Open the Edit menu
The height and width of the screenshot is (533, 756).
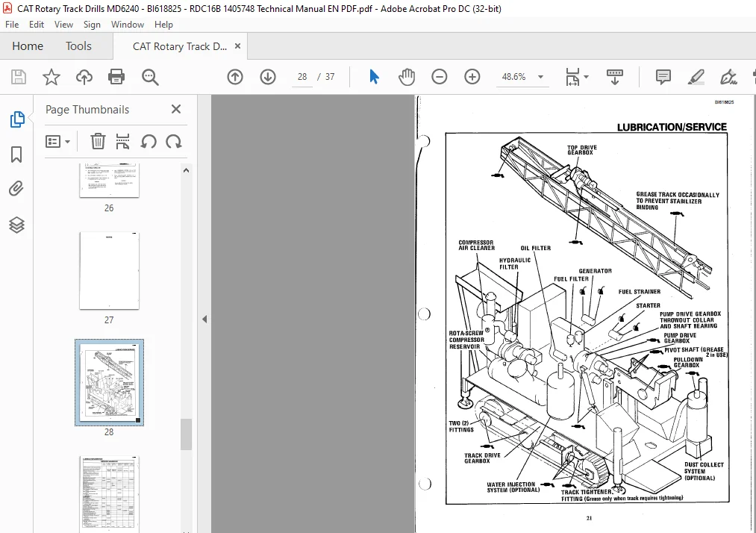click(x=36, y=25)
